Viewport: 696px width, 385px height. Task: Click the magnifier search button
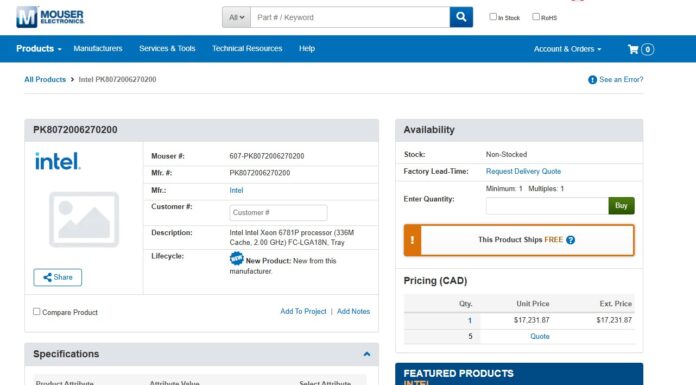click(x=461, y=17)
